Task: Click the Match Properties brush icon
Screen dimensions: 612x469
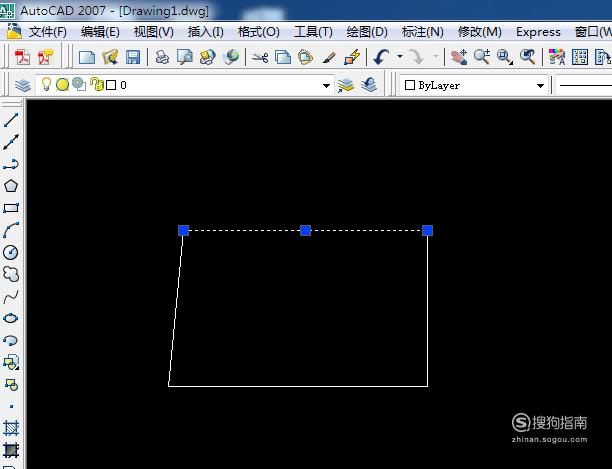Action: pyautogui.click(x=329, y=58)
